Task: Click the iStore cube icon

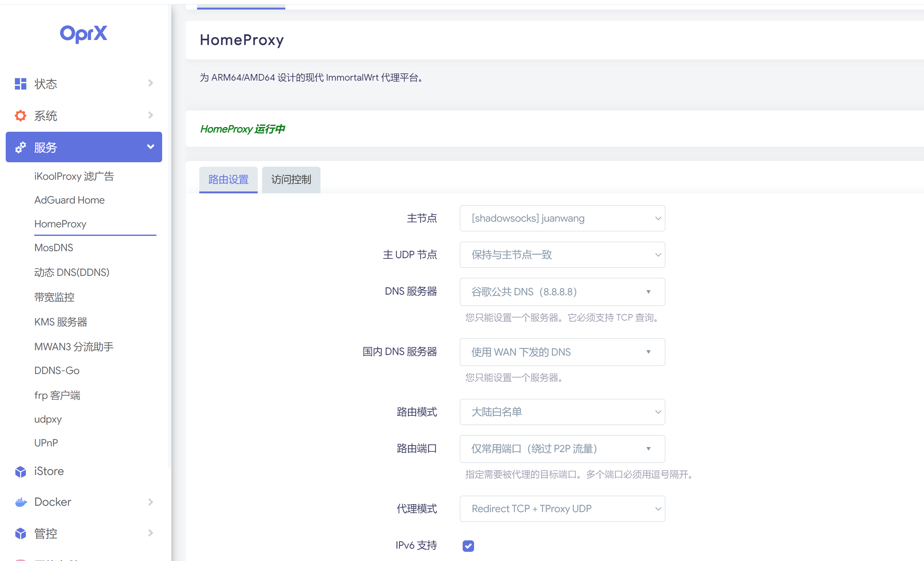Action: coord(20,471)
